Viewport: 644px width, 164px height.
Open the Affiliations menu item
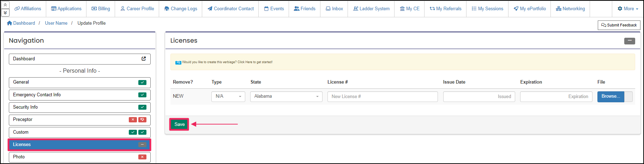pos(28,8)
